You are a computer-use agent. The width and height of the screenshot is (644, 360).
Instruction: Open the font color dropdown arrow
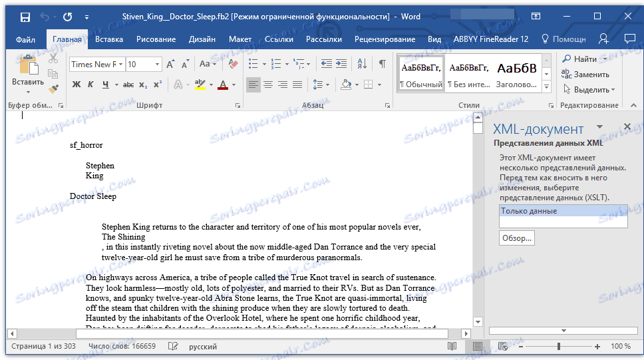[x=234, y=85]
